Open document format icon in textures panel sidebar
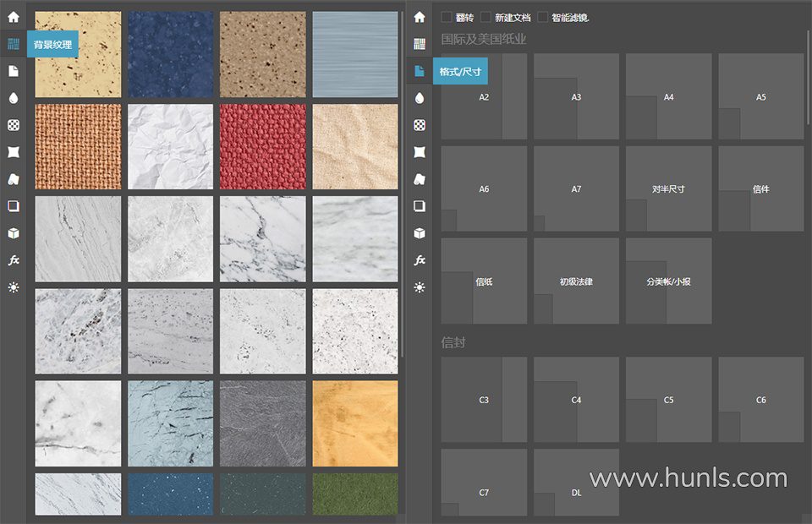The image size is (812, 524). [x=14, y=71]
